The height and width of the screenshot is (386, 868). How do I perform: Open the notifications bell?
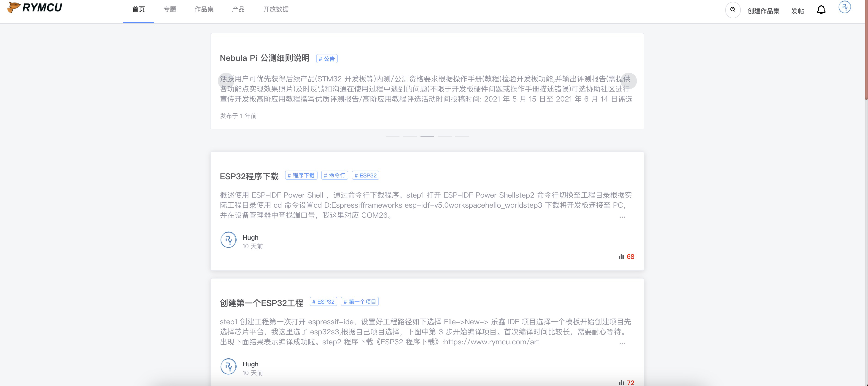(821, 10)
